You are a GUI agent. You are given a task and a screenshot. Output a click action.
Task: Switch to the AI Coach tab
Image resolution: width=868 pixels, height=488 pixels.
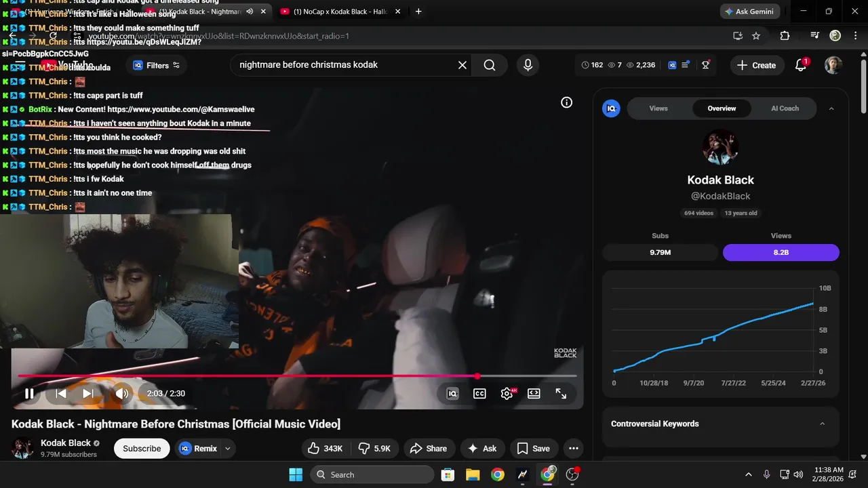(785, 108)
